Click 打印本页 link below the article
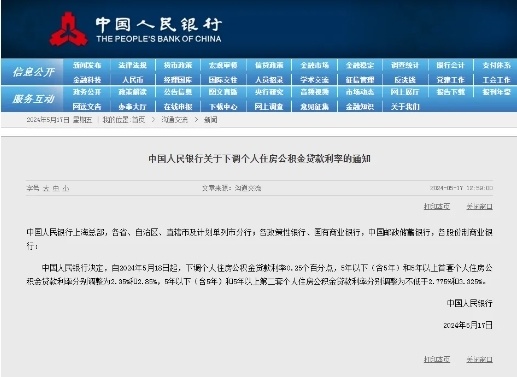Viewport: 517px width, 377px height. (x=437, y=359)
